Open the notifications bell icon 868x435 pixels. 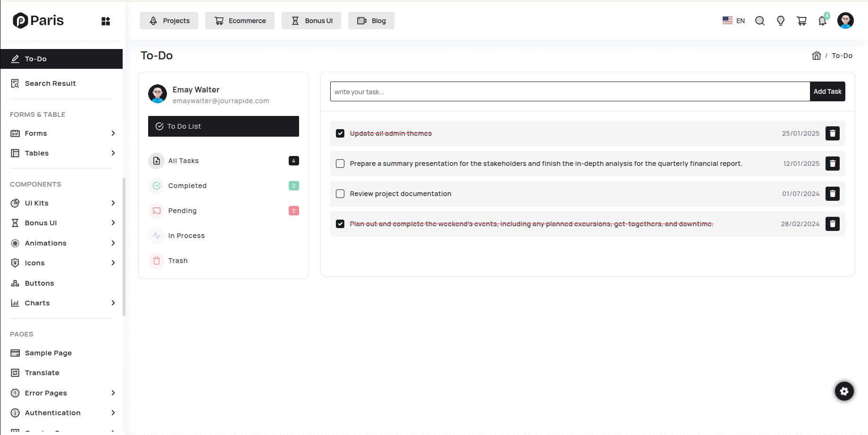pos(822,21)
